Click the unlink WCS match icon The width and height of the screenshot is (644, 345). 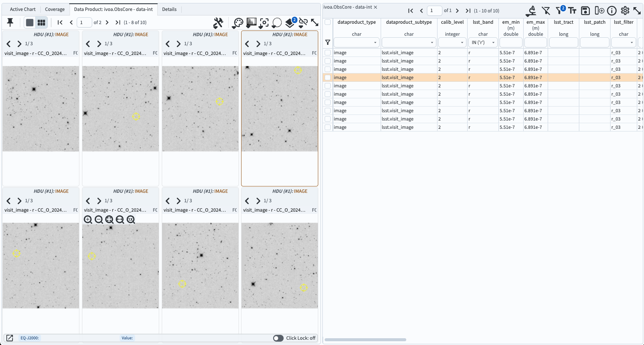(303, 23)
